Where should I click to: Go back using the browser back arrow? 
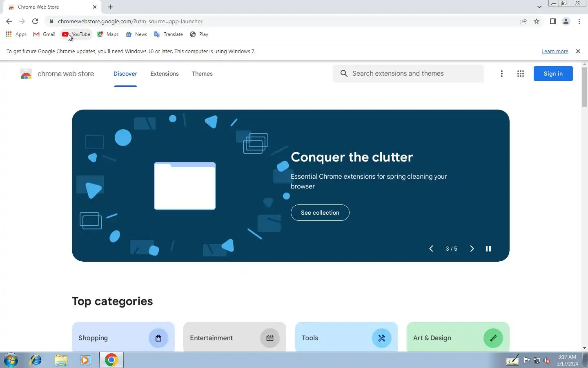point(9,21)
